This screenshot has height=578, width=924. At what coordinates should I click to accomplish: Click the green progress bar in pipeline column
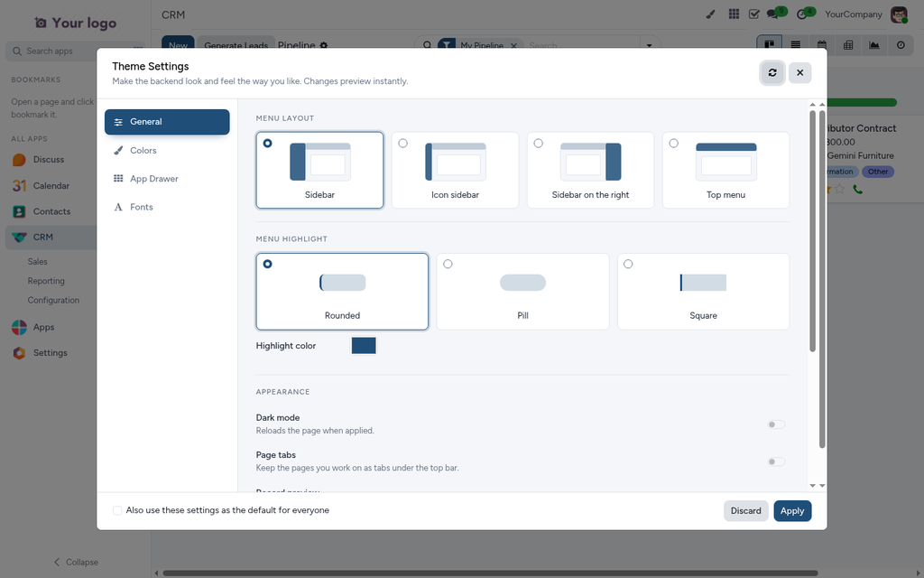click(x=862, y=103)
